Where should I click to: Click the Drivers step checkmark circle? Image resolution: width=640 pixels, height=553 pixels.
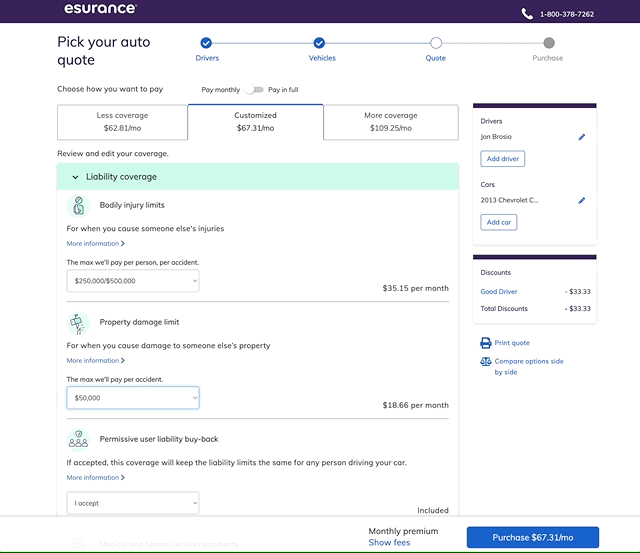(x=206, y=43)
